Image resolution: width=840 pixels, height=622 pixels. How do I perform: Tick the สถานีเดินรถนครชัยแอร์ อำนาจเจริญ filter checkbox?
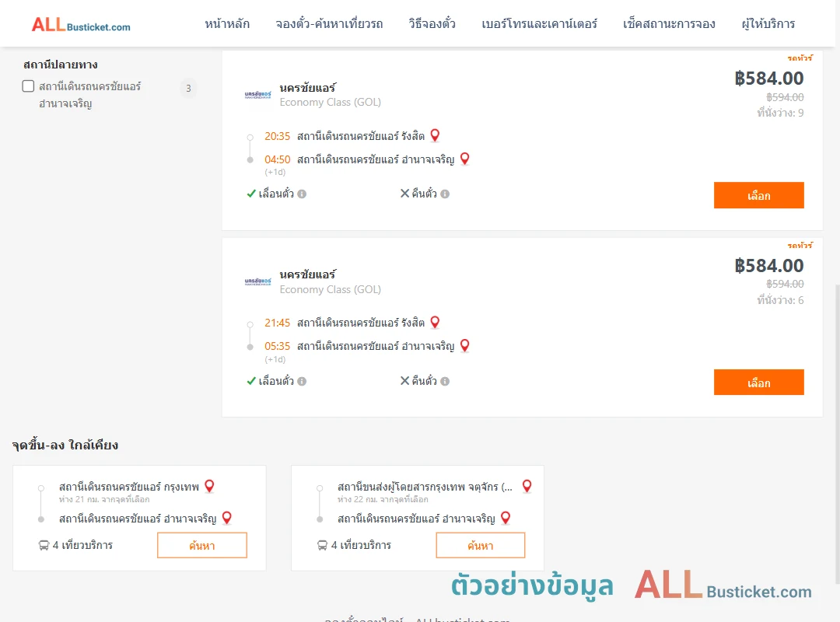pos(29,86)
